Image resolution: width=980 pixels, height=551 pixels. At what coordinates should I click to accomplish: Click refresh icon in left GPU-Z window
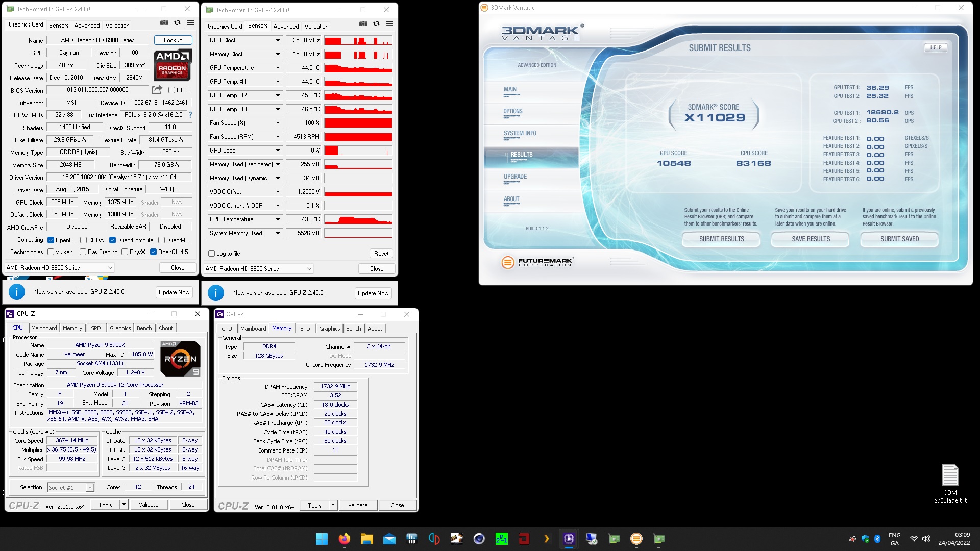[177, 22]
